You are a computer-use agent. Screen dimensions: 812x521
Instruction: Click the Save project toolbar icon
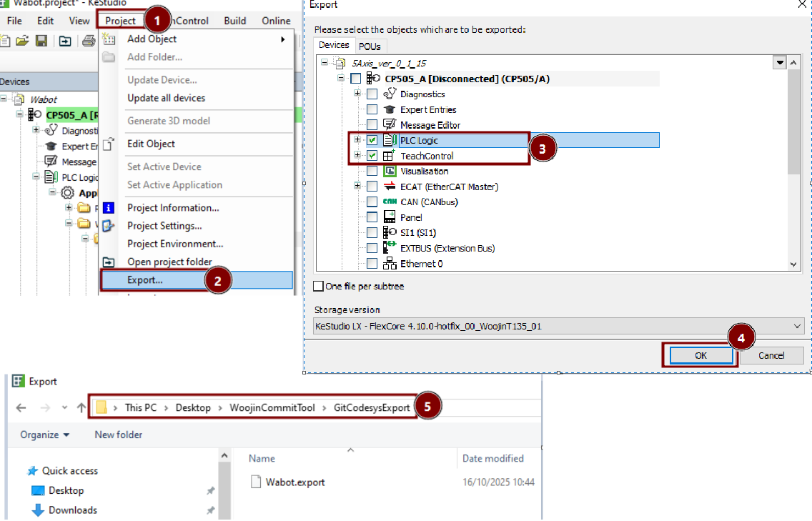click(x=41, y=40)
